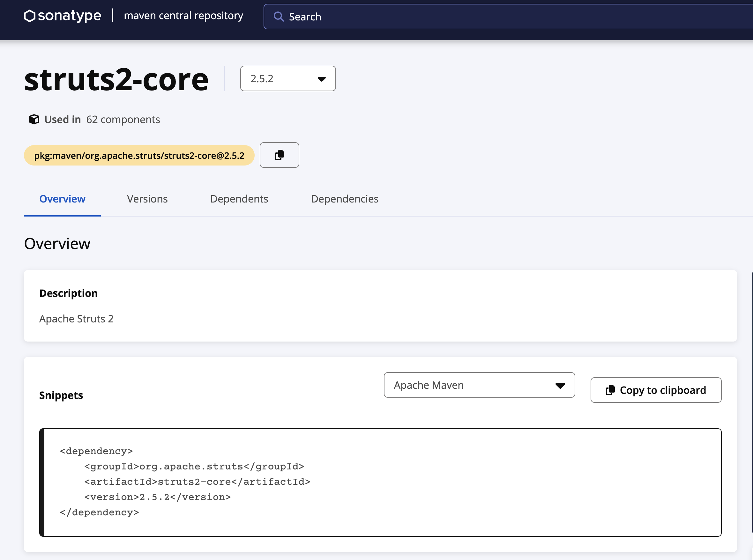Click the struts2-core page heading
The height and width of the screenshot is (560, 753).
tap(116, 80)
